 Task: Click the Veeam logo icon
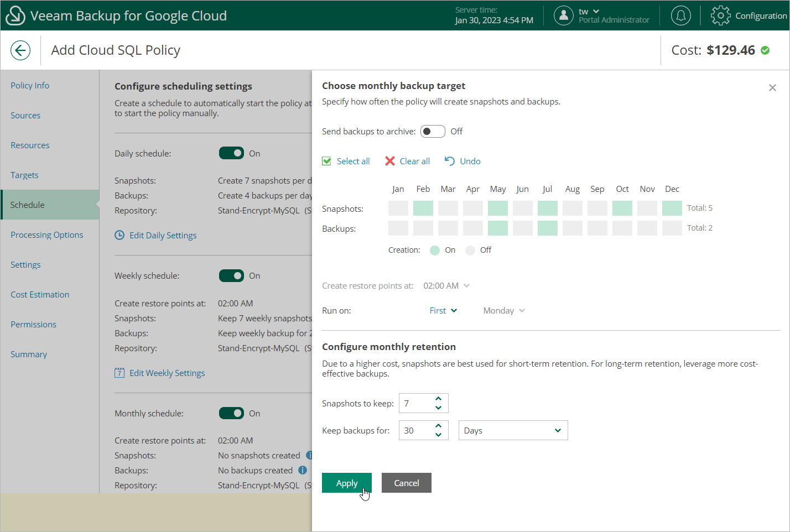[15, 15]
